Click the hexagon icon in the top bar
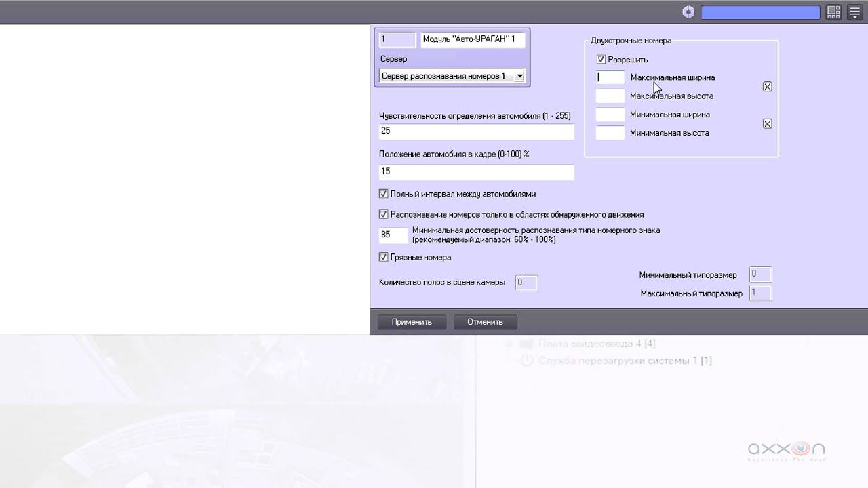 [688, 12]
